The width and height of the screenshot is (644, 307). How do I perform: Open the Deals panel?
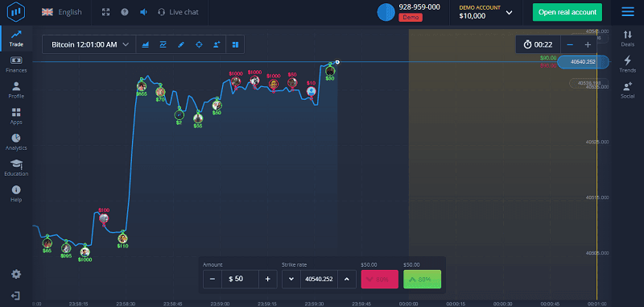[628, 38]
